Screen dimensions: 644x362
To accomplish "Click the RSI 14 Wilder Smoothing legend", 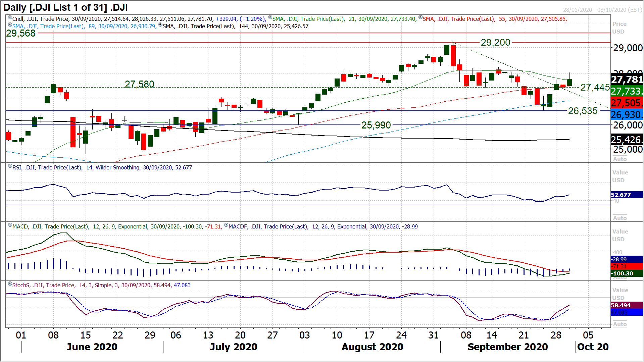I will coord(102,167).
